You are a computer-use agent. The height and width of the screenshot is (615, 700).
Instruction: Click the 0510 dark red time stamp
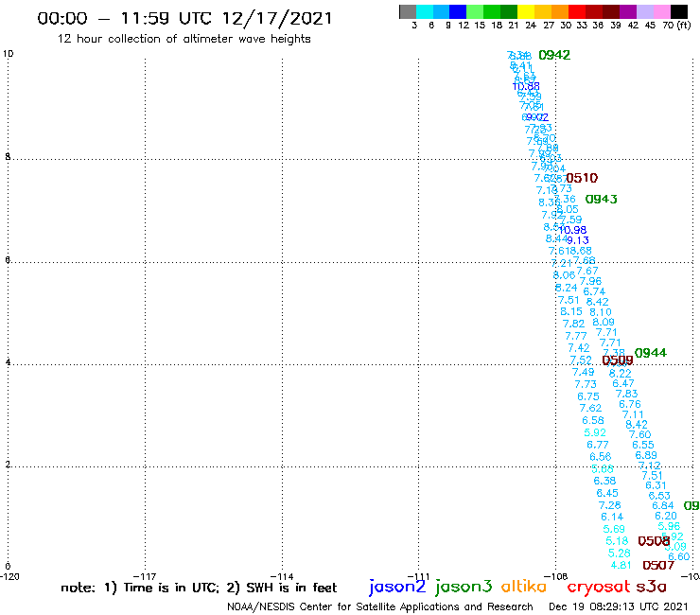point(582,178)
